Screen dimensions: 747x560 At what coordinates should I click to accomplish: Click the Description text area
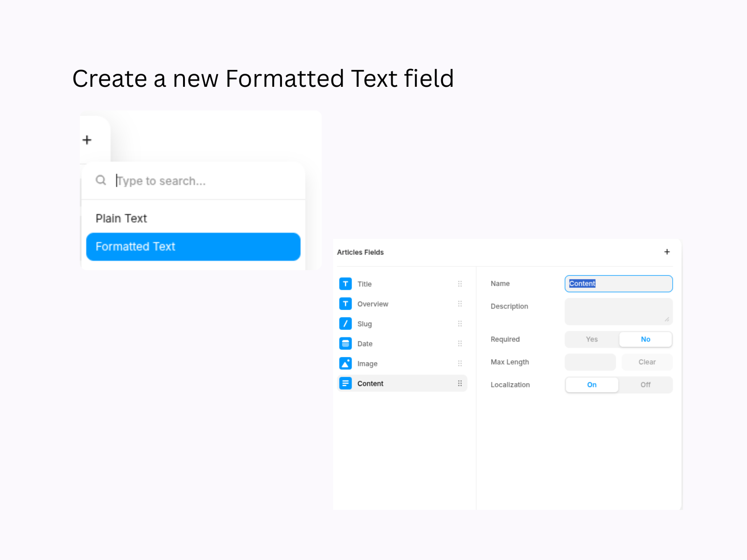click(x=618, y=311)
